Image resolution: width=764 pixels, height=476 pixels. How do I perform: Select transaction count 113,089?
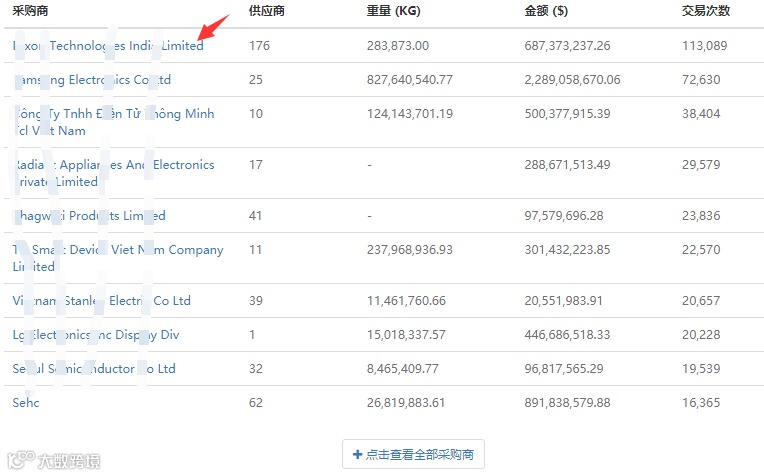coord(705,46)
